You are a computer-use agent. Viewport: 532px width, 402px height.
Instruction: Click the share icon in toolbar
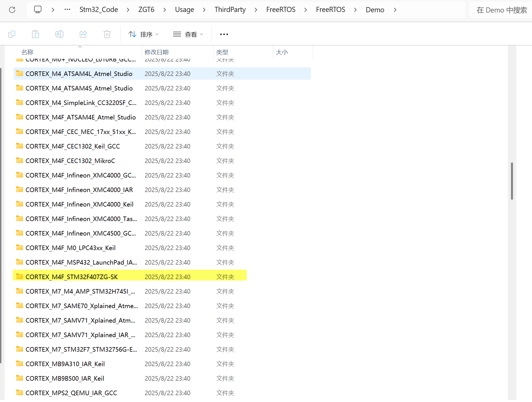83,34
